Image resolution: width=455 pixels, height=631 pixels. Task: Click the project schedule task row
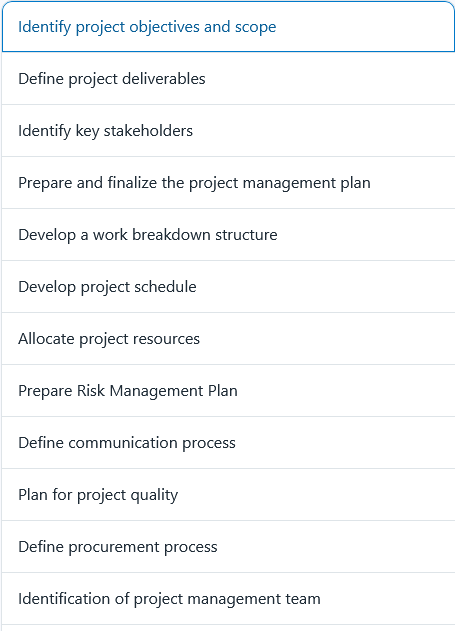pos(228,287)
